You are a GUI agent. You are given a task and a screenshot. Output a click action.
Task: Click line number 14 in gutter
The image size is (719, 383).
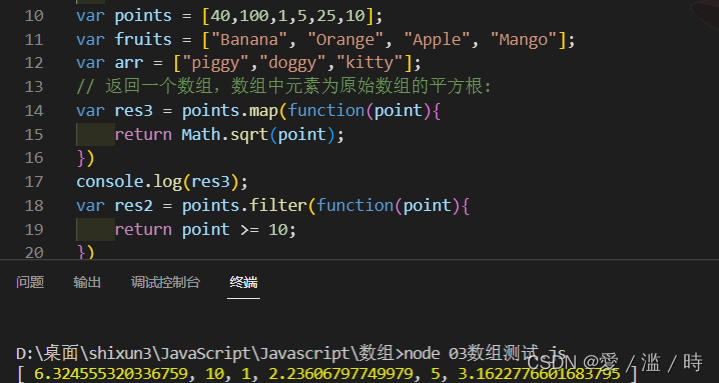(34, 111)
